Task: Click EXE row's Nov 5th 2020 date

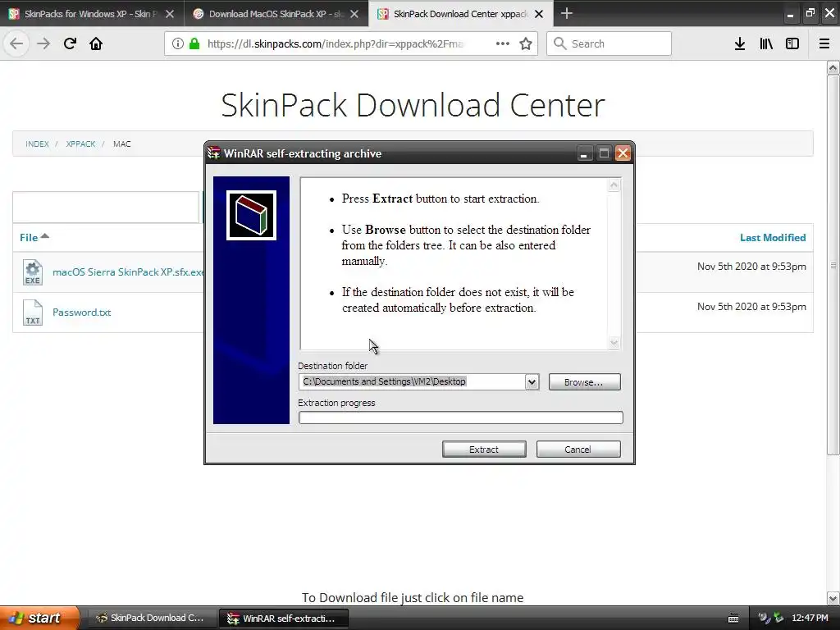Action: [x=751, y=267]
